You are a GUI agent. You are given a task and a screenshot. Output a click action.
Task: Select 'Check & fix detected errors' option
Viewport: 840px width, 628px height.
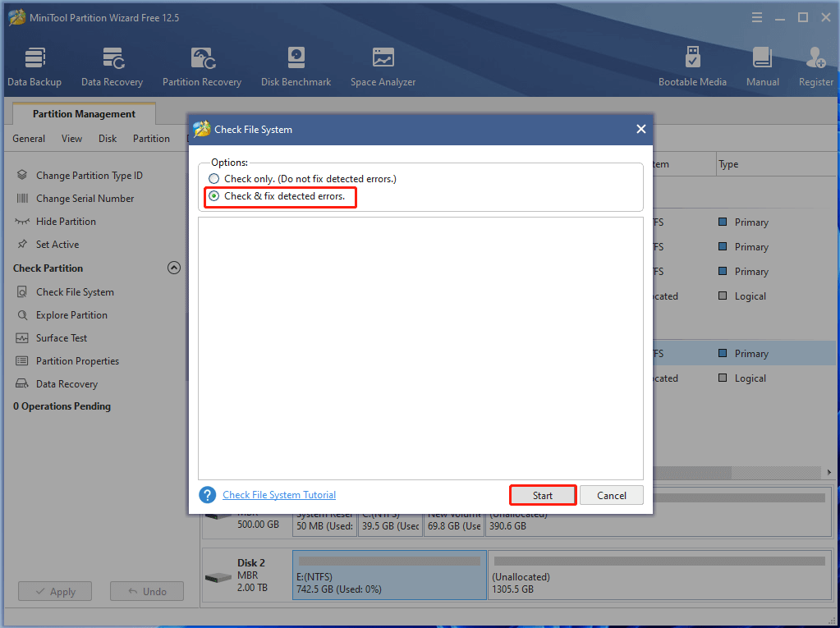point(213,196)
